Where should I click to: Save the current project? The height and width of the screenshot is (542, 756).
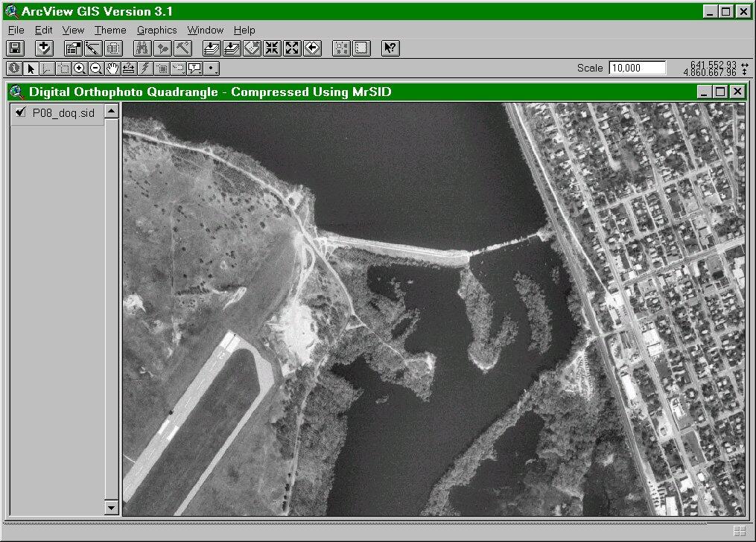point(13,48)
